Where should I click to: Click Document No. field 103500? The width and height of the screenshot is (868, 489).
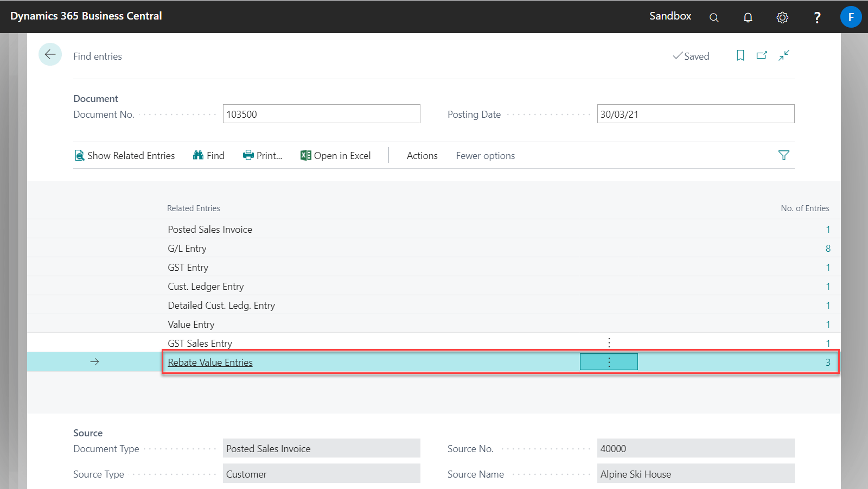pos(322,114)
